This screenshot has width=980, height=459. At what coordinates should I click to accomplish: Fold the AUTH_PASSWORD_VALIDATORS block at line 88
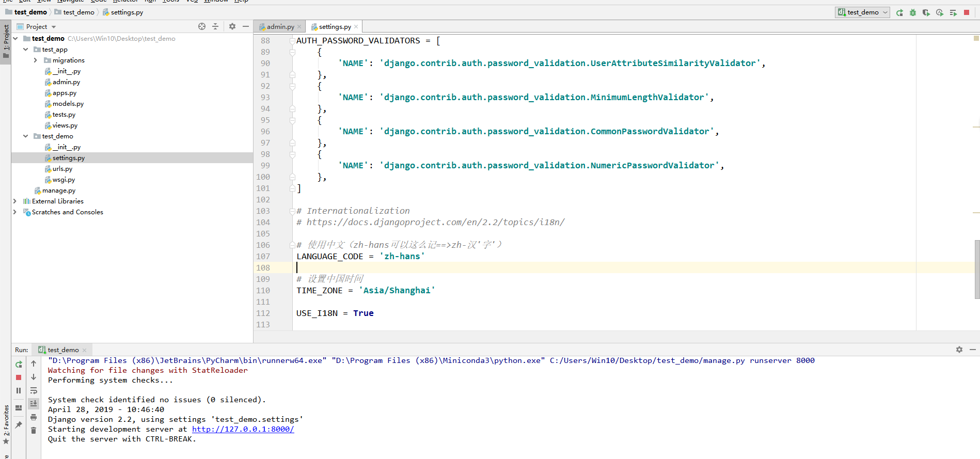pyautogui.click(x=292, y=41)
